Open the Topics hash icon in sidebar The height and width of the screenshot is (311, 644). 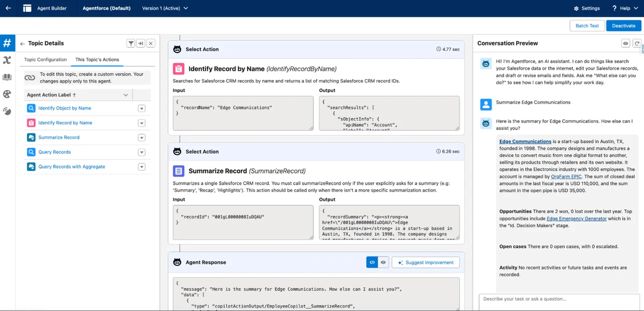(x=7, y=43)
